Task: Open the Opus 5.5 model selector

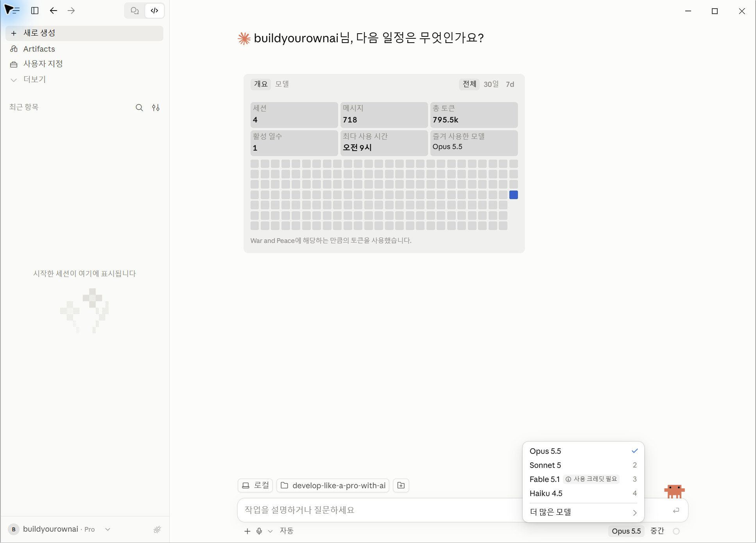Action: click(626, 531)
